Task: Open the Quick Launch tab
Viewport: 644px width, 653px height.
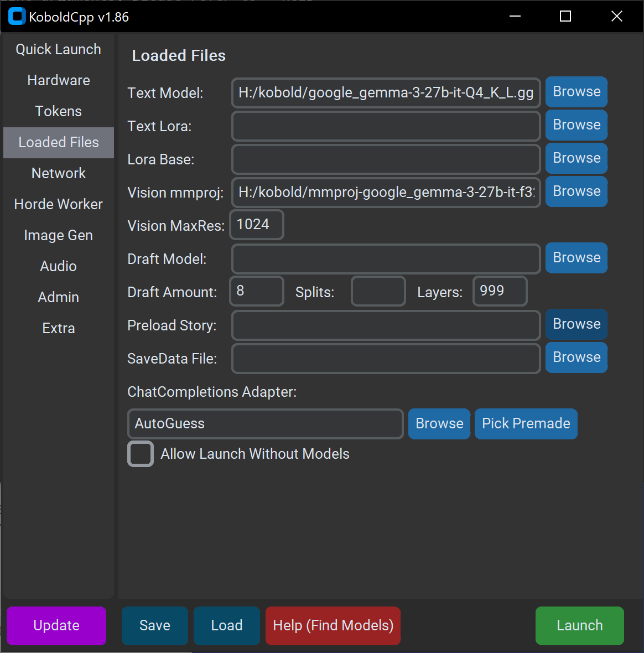Action: 58,49
